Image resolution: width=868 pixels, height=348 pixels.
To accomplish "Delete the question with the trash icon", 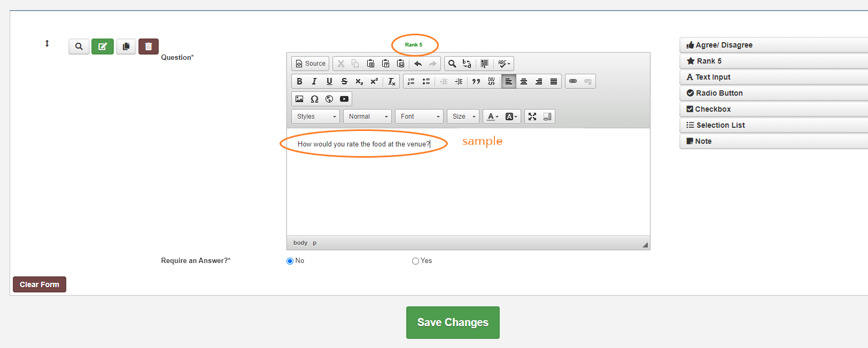I will tap(149, 47).
